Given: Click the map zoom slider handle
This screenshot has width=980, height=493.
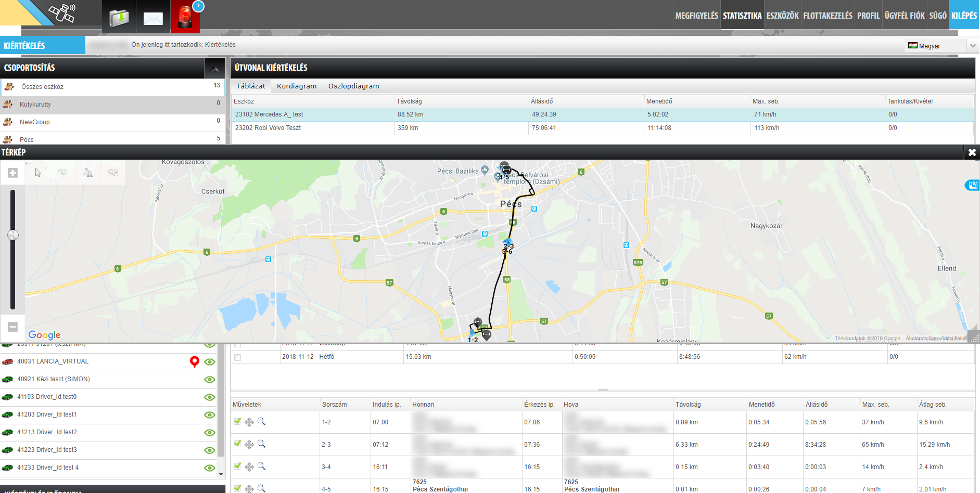Looking at the screenshot, I should [x=13, y=235].
